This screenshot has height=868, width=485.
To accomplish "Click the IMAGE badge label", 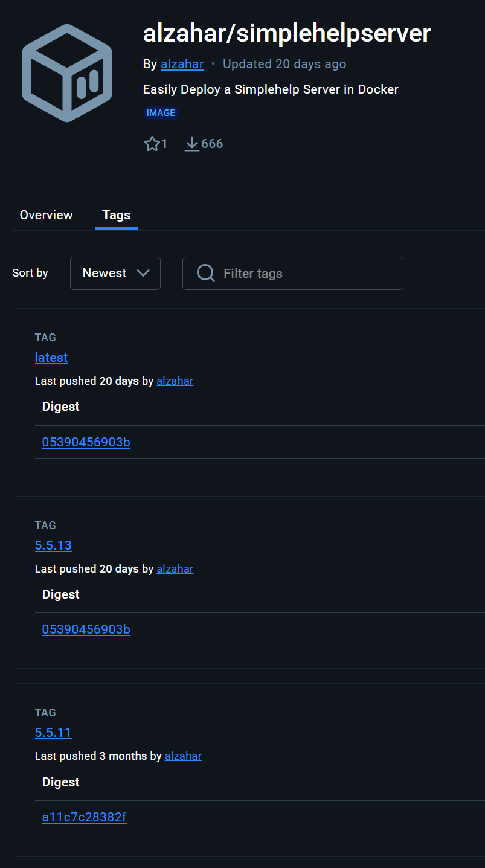I will point(161,113).
